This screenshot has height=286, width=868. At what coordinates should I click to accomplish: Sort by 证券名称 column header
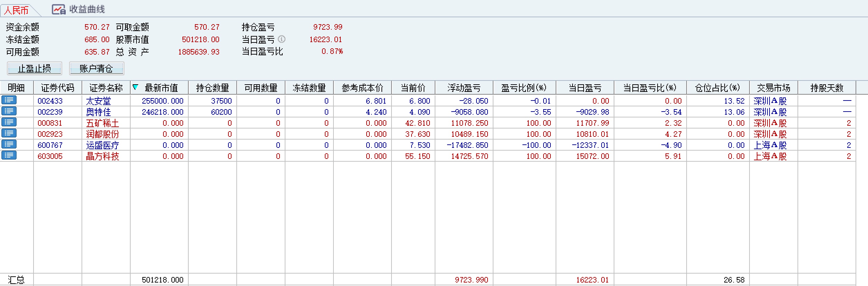click(106, 88)
